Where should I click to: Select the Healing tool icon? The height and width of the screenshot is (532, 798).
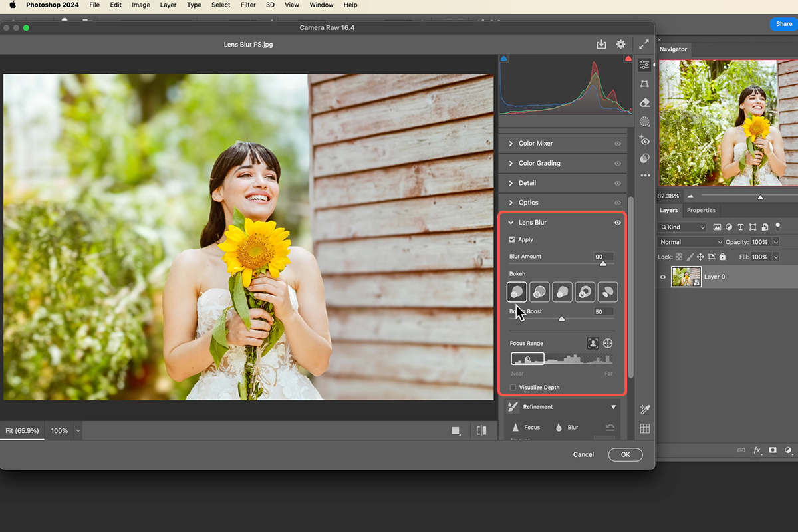pyautogui.click(x=644, y=102)
